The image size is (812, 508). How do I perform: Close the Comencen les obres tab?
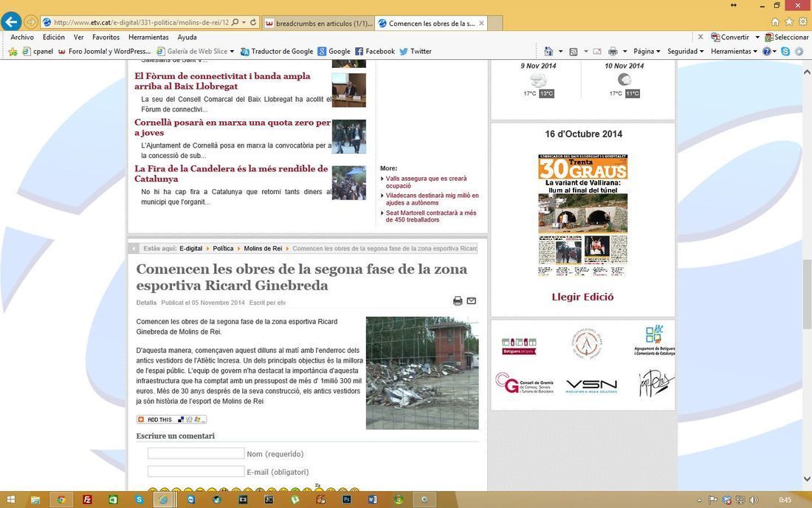coord(481,24)
